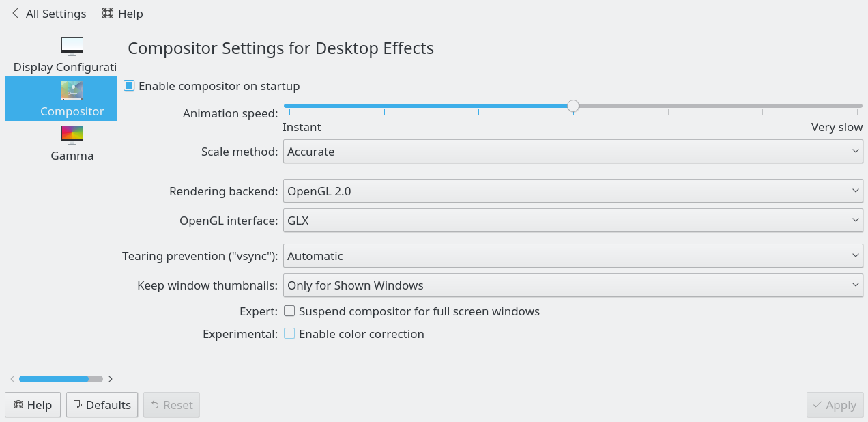Screen dimensions: 868x422
Task: Open the Rendering backend combo box
Action: pyautogui.click(x=573, y=191)
